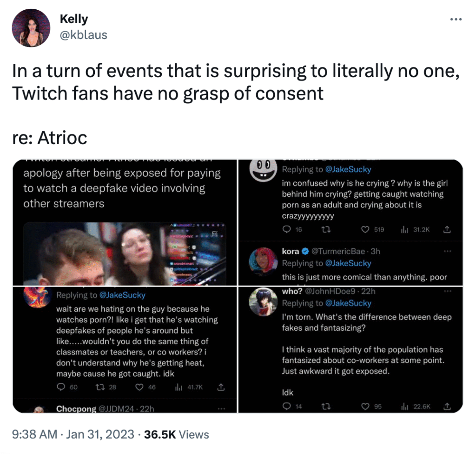Screen dimensions: 476x454
Task: Click reply icon with 16 replies
Action: [287, 229]
